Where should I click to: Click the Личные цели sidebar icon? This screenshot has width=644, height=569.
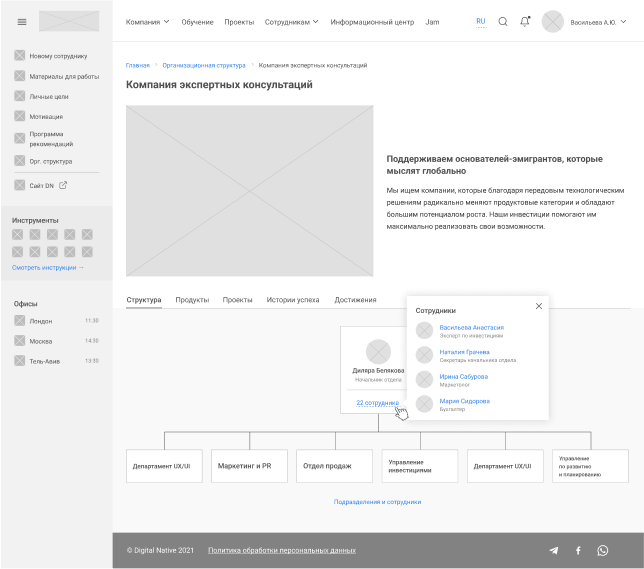click(19, 96)
